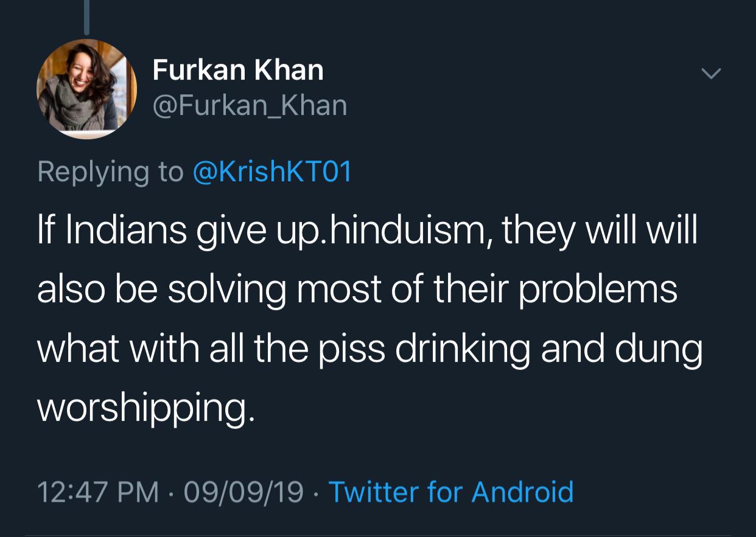Click the divider line below the timestamp
Image resolution: width=756 pixels, height=537 pixels.
coord(378,535)
